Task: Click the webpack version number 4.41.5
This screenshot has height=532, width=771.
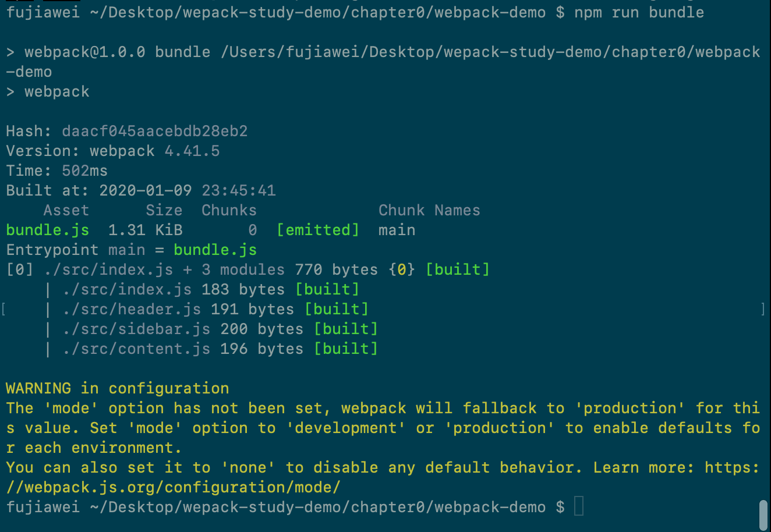Action: pos(192,151)
